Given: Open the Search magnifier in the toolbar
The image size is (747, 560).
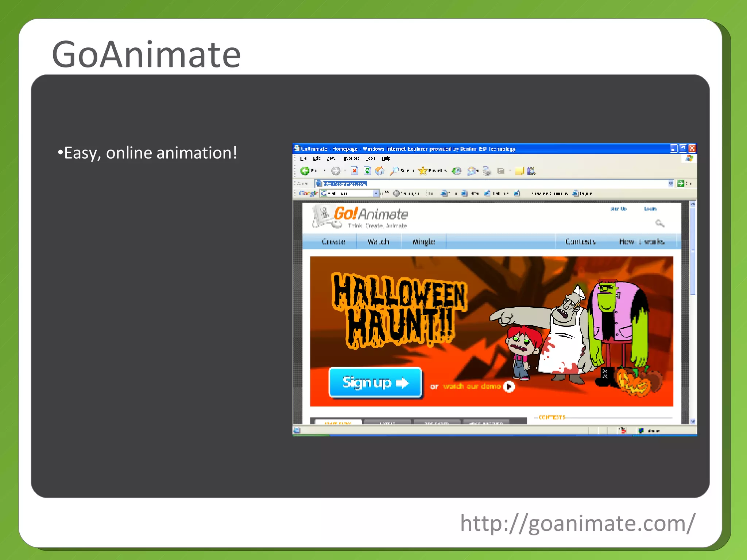Looking at the screenshot, I should tap(394, 171).
